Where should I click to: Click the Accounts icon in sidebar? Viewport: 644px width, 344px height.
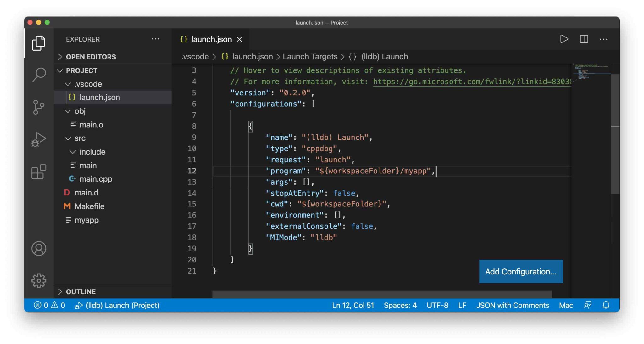(x=39, y=249)
